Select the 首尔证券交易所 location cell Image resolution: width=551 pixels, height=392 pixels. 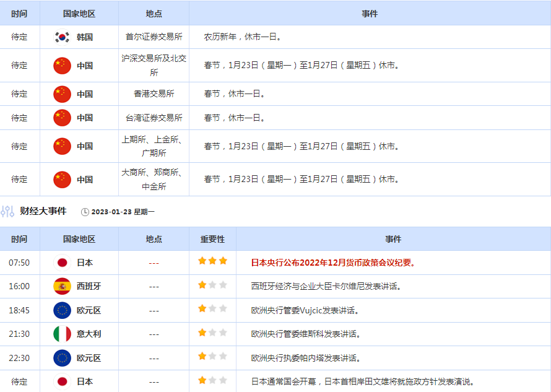click(x=154, y=37)
